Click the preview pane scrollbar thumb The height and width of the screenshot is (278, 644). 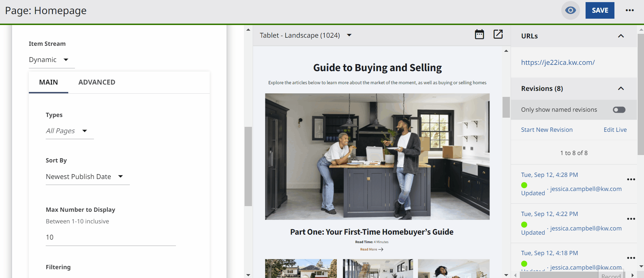506,107
